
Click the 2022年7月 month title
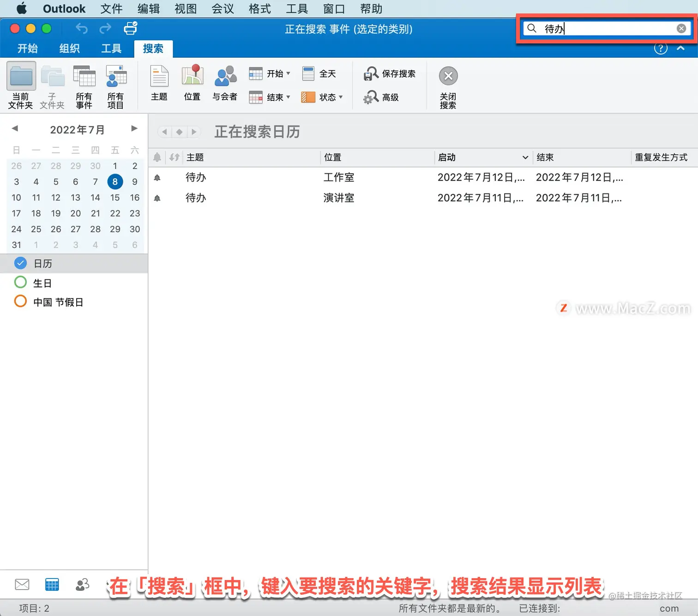(77, 130)
